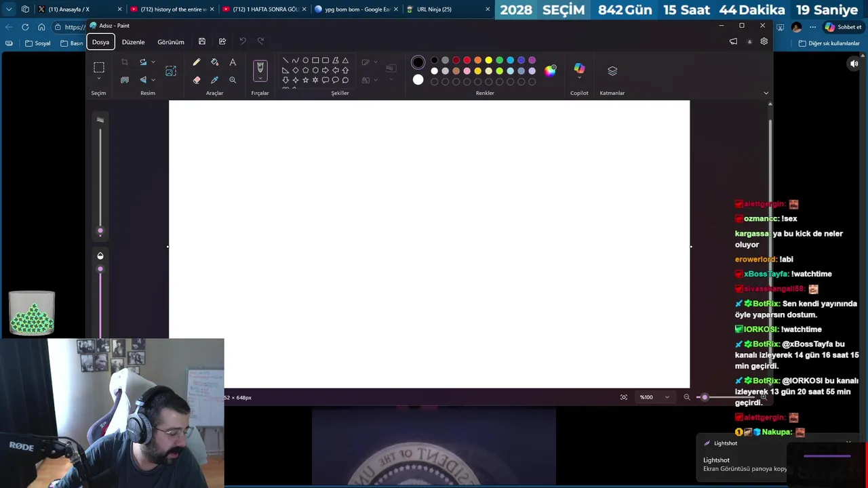Reload the browser page
The width and height of the screenshot is (868, 488).
pyautogui.click(x=25, y=27)
